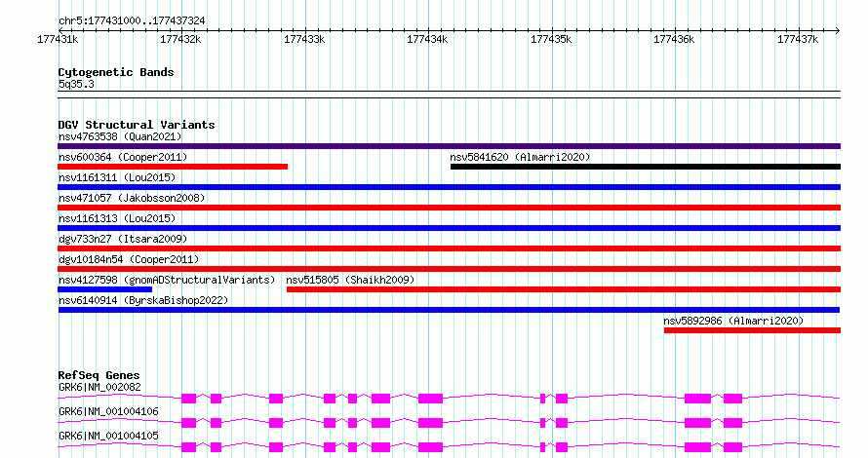This screenshot has height=458, width=868.
Task: Select the red nsv600364 variant bar
Action: (x=173, y=167)
